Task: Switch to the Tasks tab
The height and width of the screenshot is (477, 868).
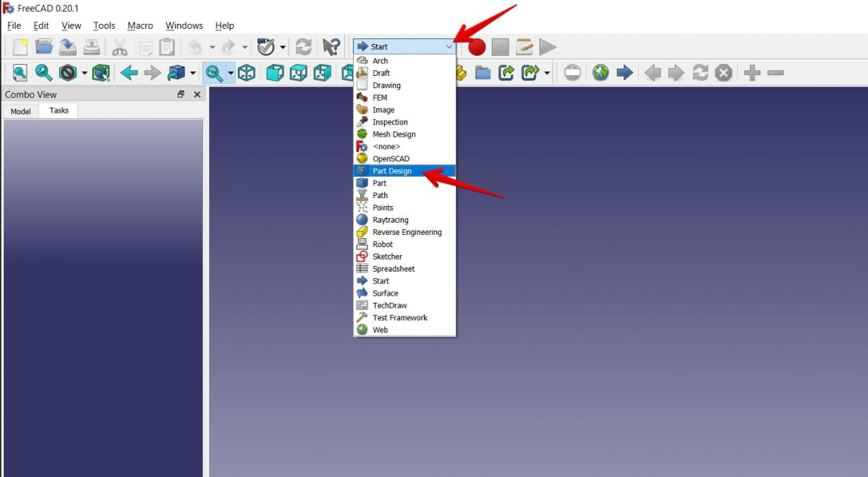Action: coord(58,110)
